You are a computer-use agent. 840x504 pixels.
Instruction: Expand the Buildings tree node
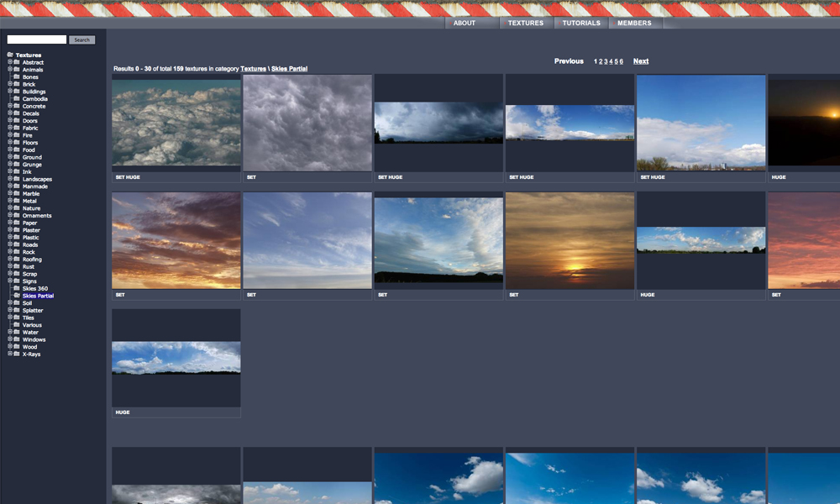point(9,91)
